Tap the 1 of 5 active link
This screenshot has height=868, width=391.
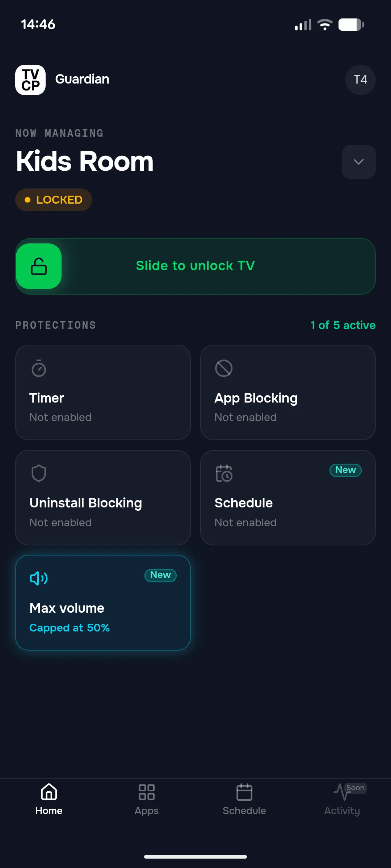point(343,325)
